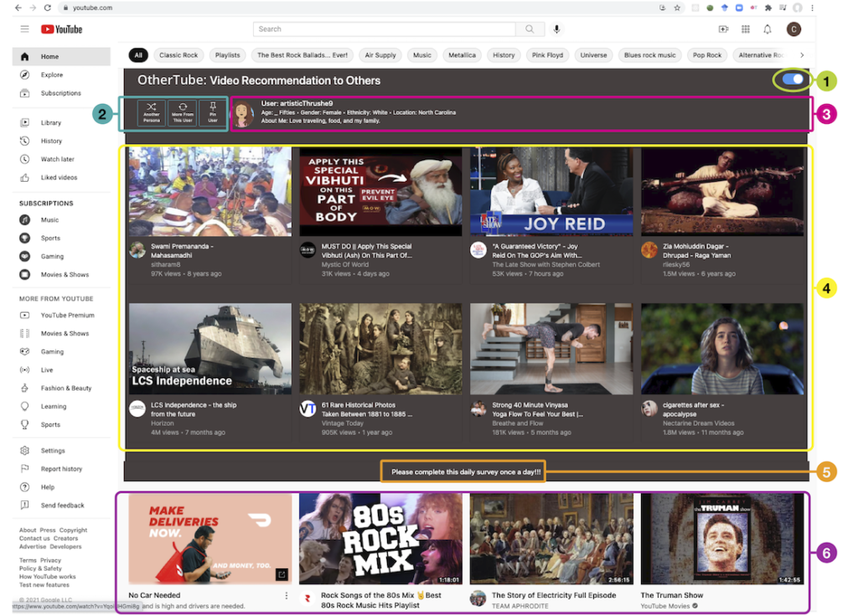Bookmark this page with the star icon
Viewport: 858px width, 616px height.
(677, 8)
